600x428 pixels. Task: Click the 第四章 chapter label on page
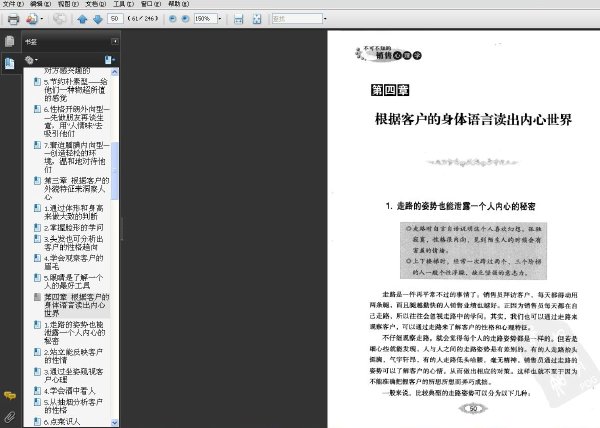click(390, 90)
